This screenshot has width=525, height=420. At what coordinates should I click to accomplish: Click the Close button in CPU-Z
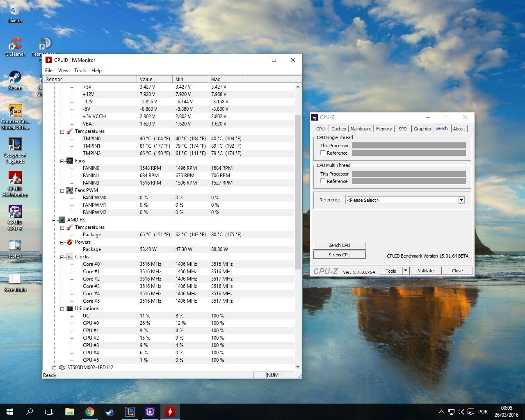click(457, 271)
